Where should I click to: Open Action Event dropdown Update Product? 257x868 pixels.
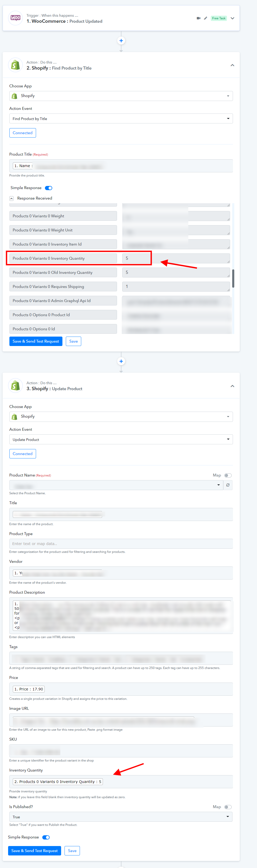point(121,439)
